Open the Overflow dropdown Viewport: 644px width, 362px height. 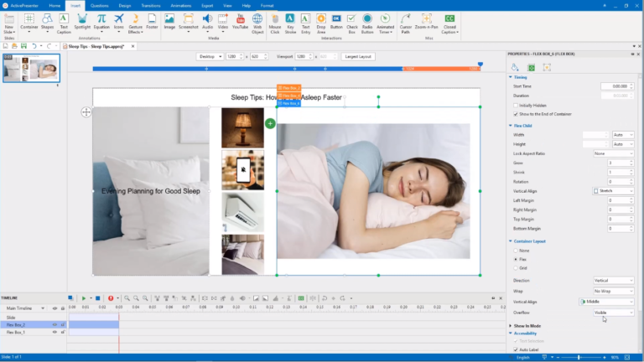coord(613,313)
